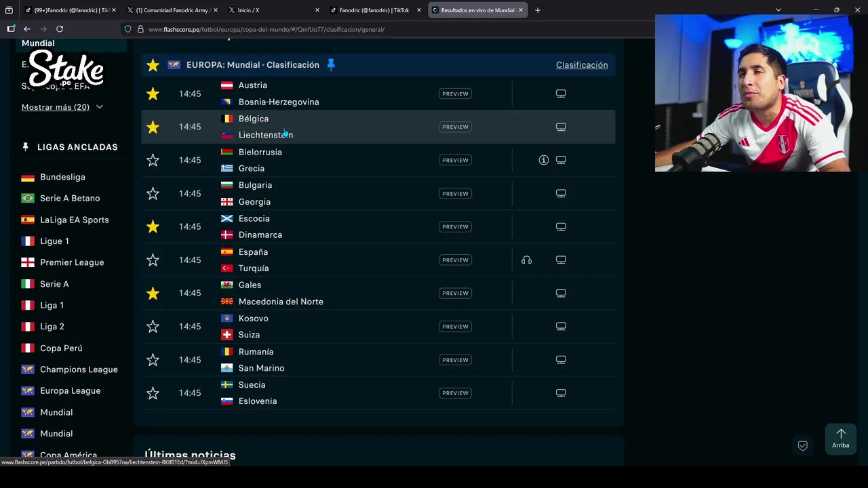
Task: Open TV icon for Bulgaria vs Georgia
Action: pos(561,193)
